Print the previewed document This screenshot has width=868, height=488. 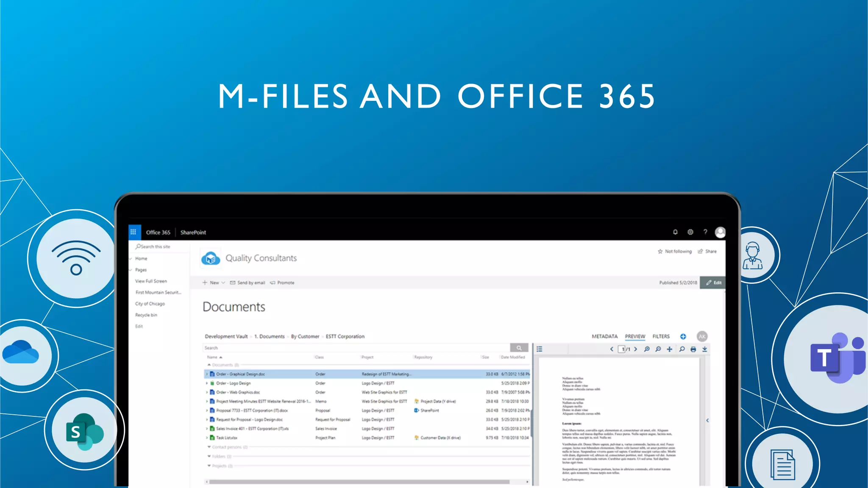click(693, 349)
